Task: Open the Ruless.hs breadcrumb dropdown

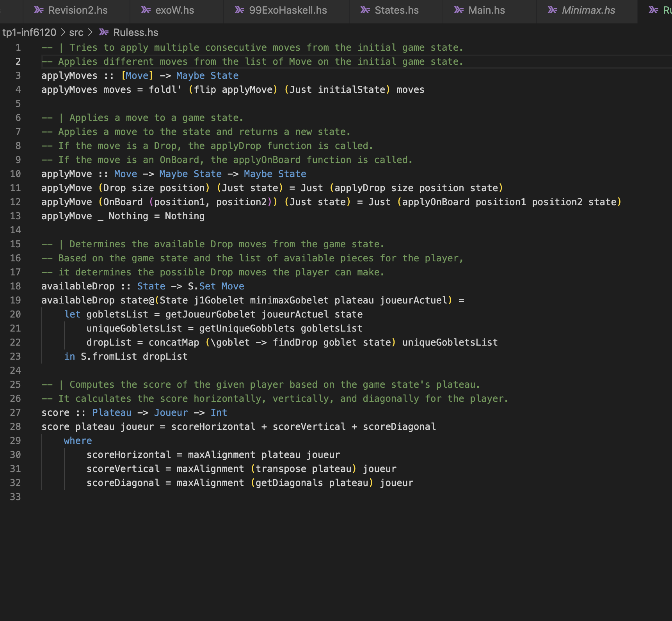Action: click(x=135, y=32)
